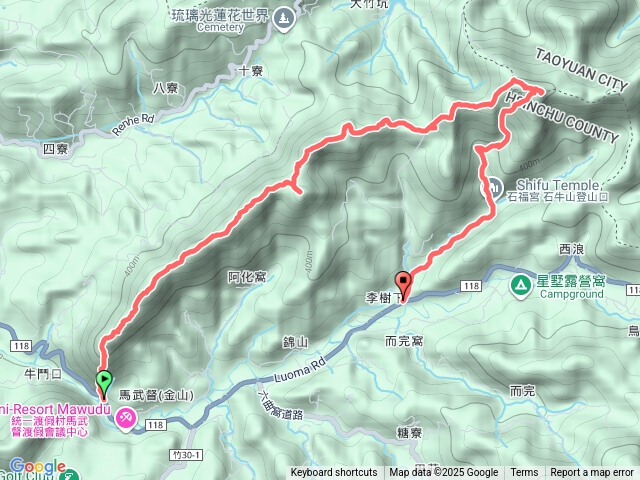Click the Luoma Rd label
Image resolution: width=640 pixels, height=480 pixels.
[301, 370]
